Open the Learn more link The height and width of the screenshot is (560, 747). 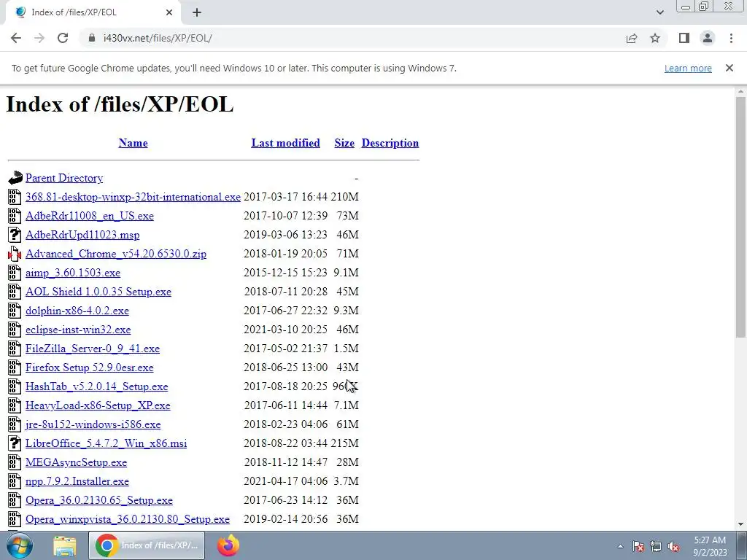688,68
